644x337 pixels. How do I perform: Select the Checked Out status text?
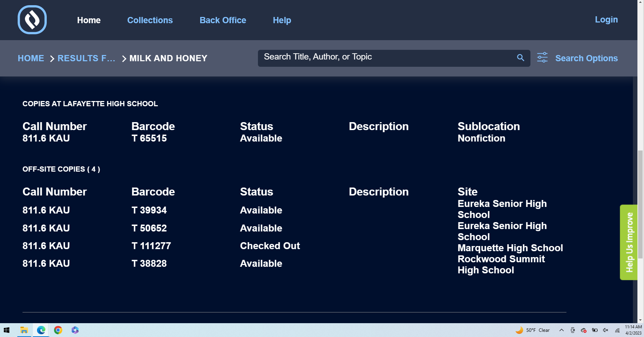pos(270,246)
